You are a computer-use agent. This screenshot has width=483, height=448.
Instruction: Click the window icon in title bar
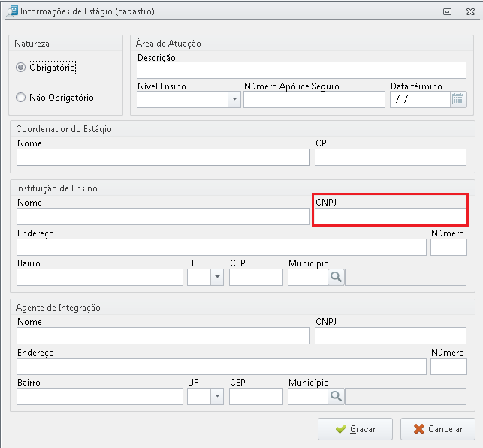tap(12, 11)
